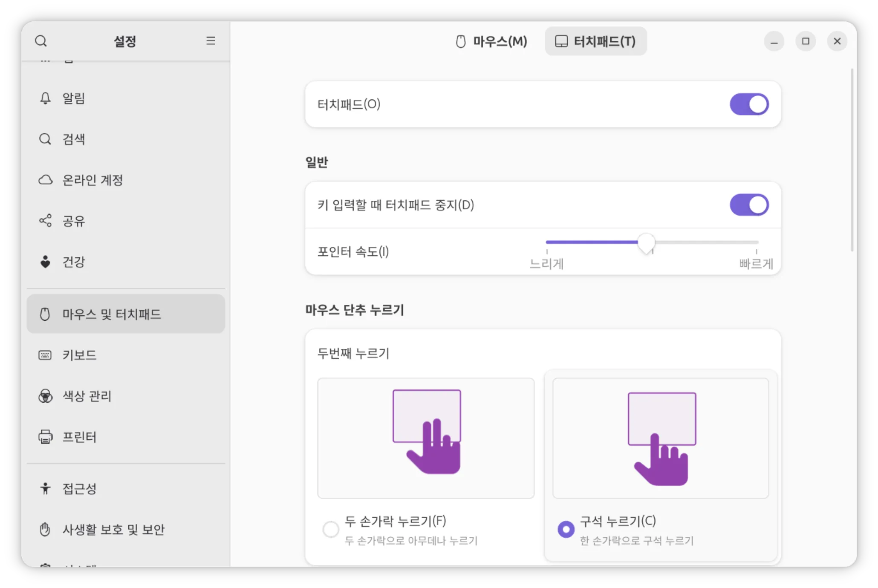
Task: Select the 구석 누르기(C) radio button
Action: pyautogui.click(x=566, y=529)
